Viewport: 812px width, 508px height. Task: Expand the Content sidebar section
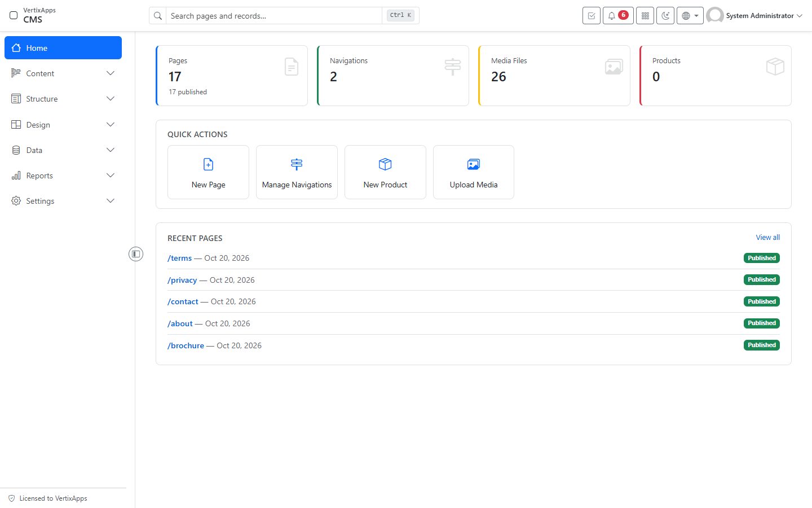click(x=63, y=73)
